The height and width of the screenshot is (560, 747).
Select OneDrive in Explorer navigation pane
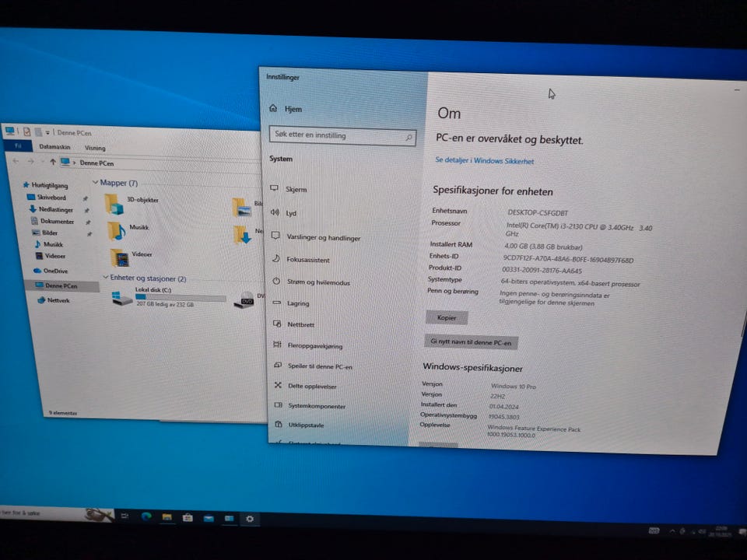click(51, 271)
